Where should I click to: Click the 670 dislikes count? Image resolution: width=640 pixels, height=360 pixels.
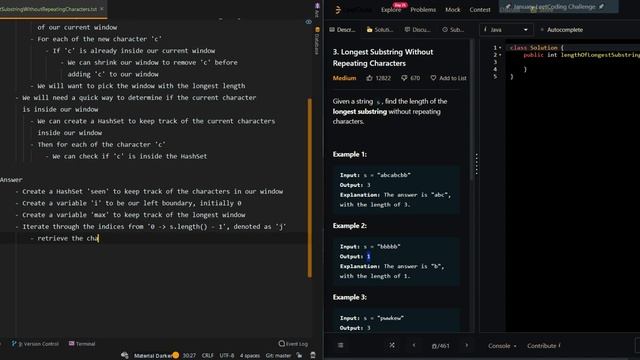click(x=415, y=78)
